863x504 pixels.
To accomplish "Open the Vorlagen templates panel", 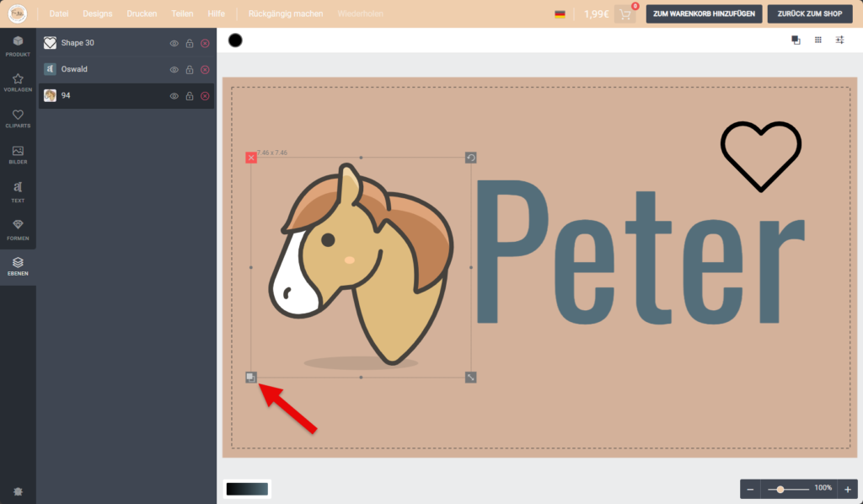I will (18, 82).
